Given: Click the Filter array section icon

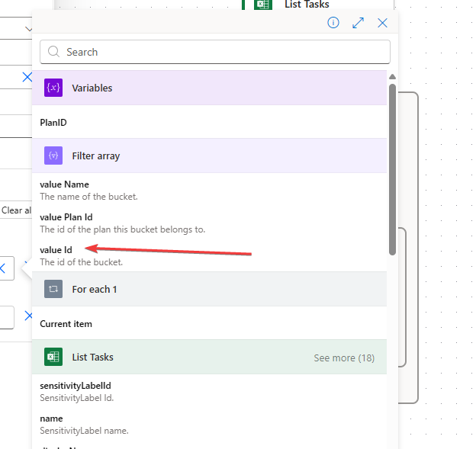Looking at the screenshot, I should (x=53, y=156).
